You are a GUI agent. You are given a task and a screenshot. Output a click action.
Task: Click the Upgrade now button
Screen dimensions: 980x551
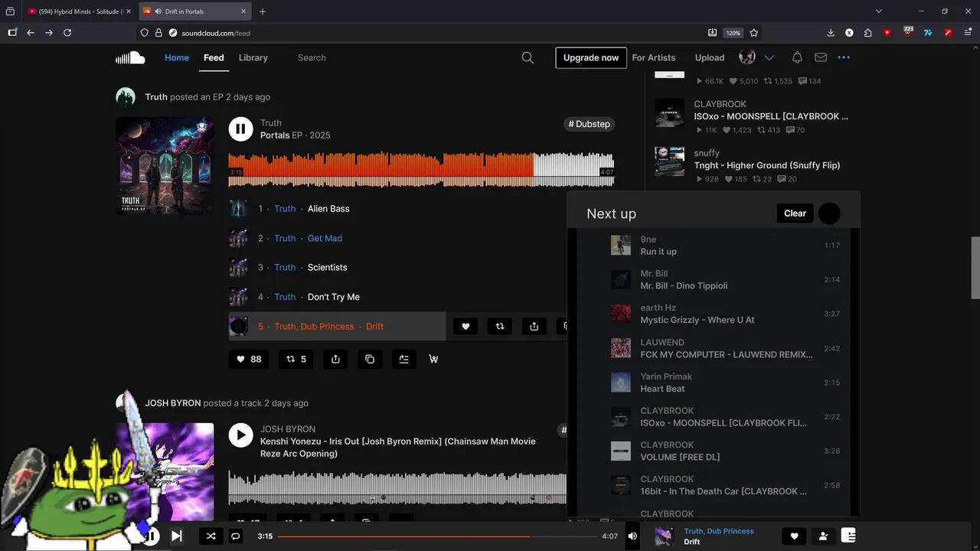point(591,57)
